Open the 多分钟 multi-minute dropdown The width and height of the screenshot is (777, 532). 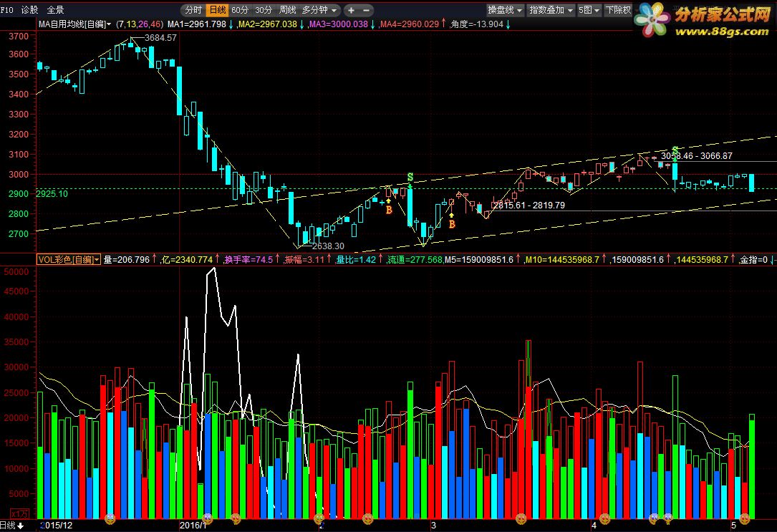click(x=319, y=10)
